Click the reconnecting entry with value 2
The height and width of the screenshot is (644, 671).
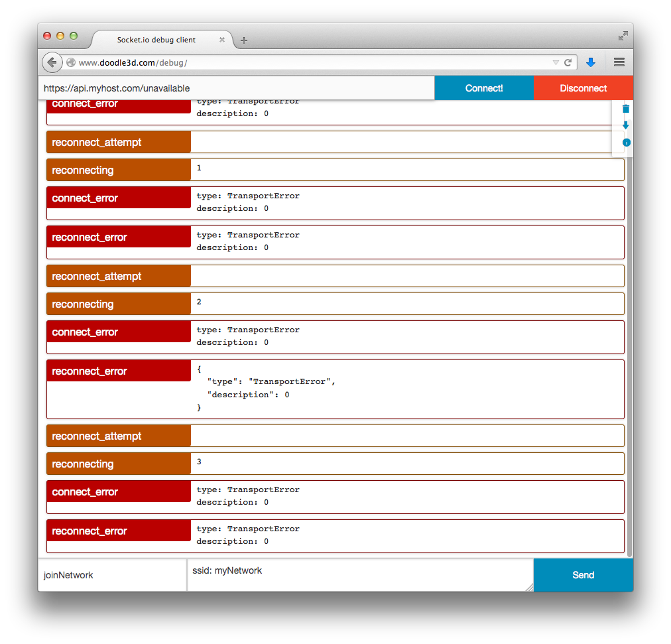pos(335,304)
